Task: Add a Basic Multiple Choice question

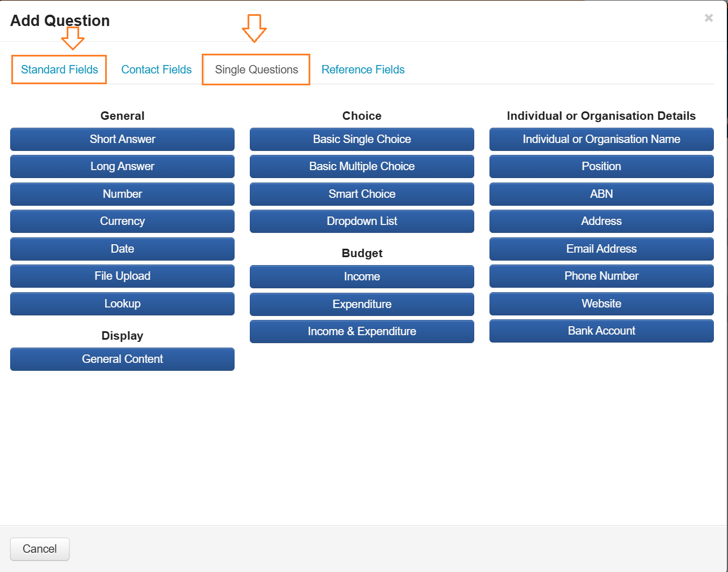Action: 362,167
